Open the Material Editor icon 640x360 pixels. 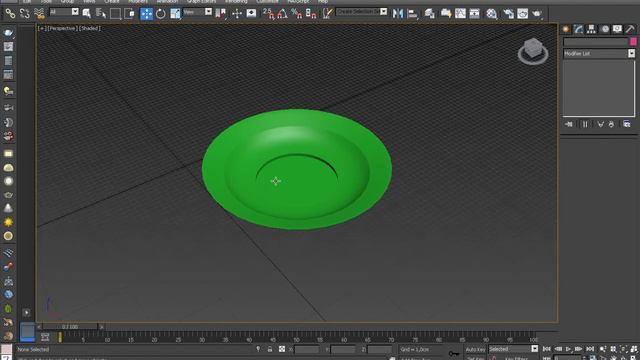pos(492,14)
